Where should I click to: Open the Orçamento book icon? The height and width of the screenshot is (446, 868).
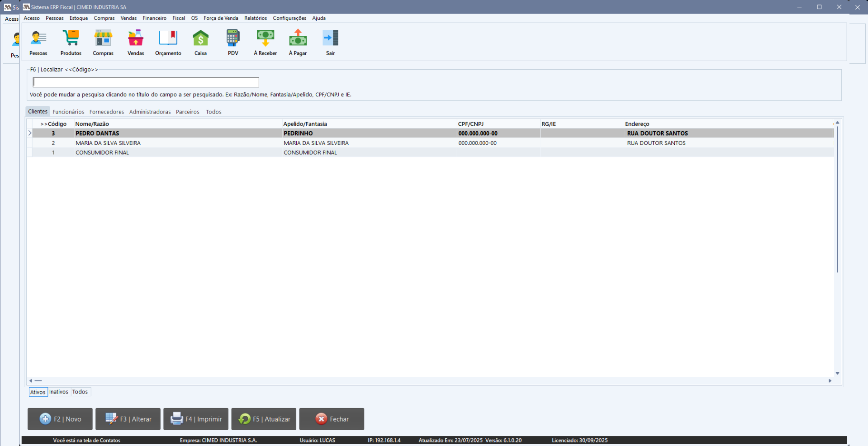tap(168, 39)
